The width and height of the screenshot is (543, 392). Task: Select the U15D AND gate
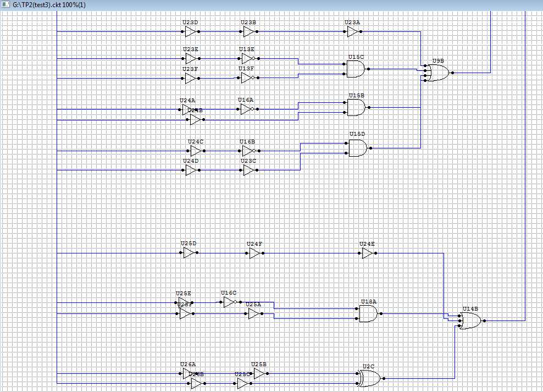(x=357, y=147)
